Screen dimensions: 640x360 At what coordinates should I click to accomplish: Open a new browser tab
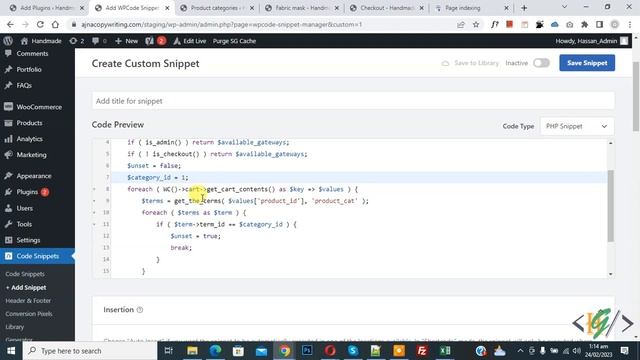[524, 8]
